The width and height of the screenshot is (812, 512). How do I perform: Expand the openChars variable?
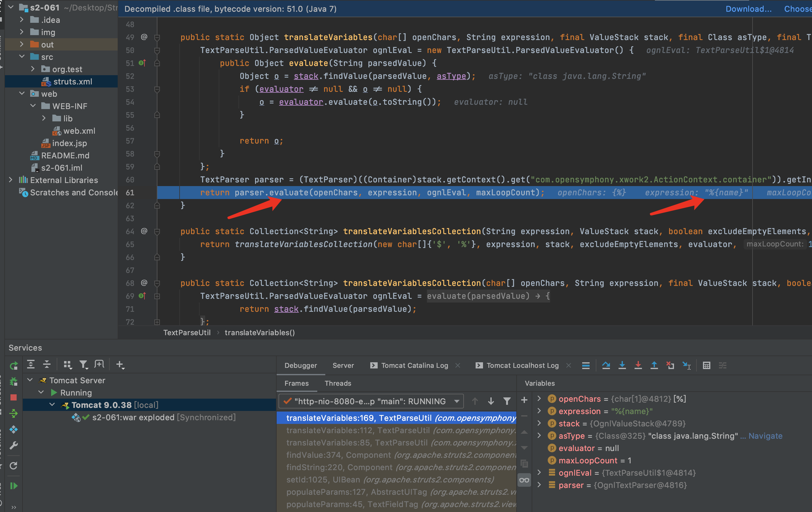point(539,399)
